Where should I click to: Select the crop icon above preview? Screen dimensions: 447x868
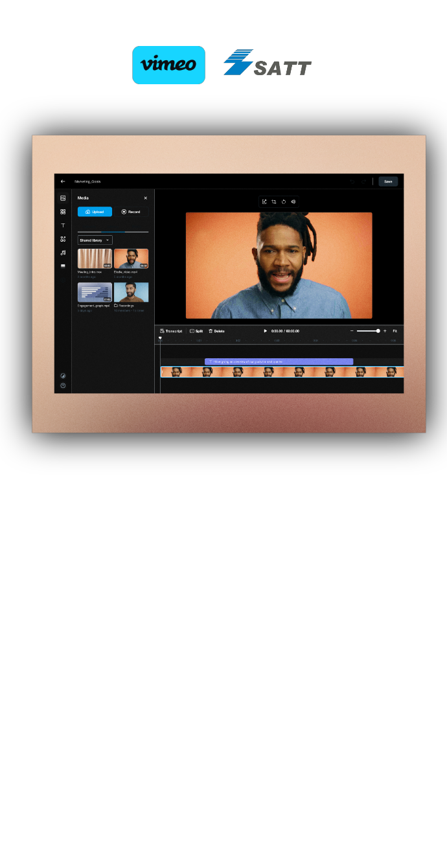coord(274,201)
